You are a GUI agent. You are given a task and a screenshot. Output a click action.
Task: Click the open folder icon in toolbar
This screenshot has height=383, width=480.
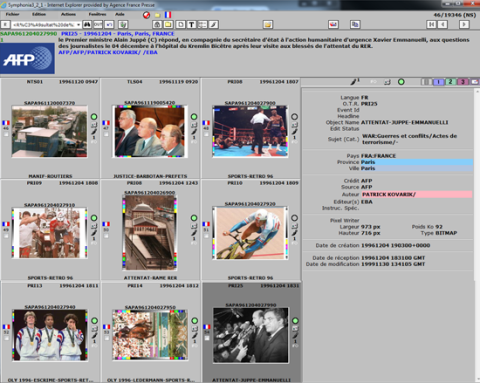pos(268,25)
